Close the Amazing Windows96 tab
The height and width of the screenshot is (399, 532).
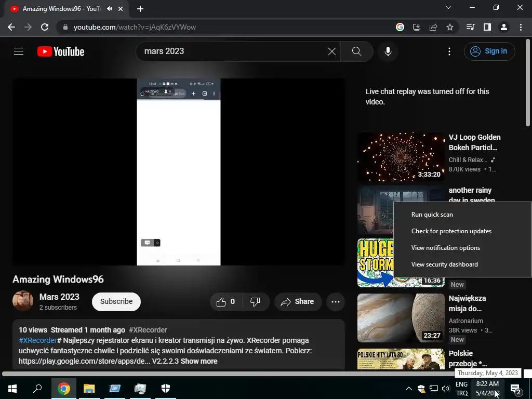[x=121, y=9]
